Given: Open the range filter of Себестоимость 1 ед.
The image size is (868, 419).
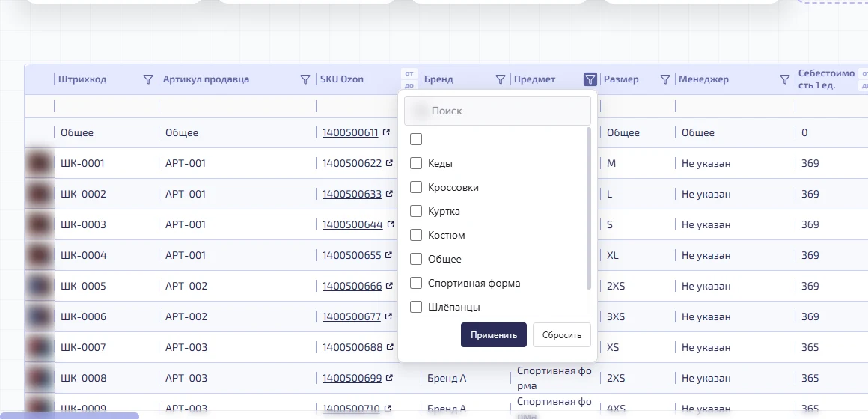Looking at the screenshot, I should 863,79.
